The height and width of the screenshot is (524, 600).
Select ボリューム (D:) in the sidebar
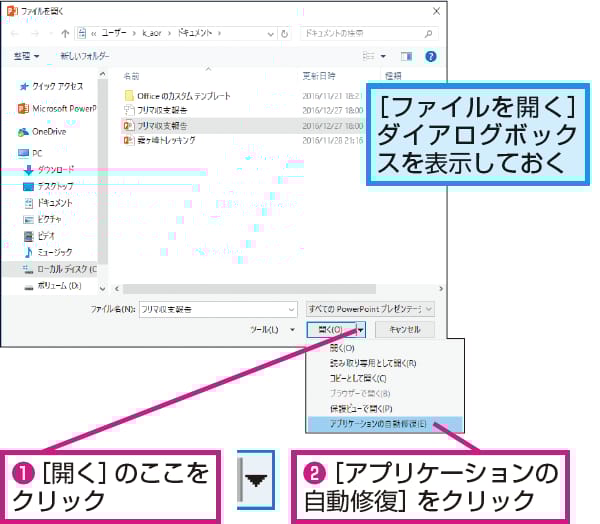(x=53, y=286)
